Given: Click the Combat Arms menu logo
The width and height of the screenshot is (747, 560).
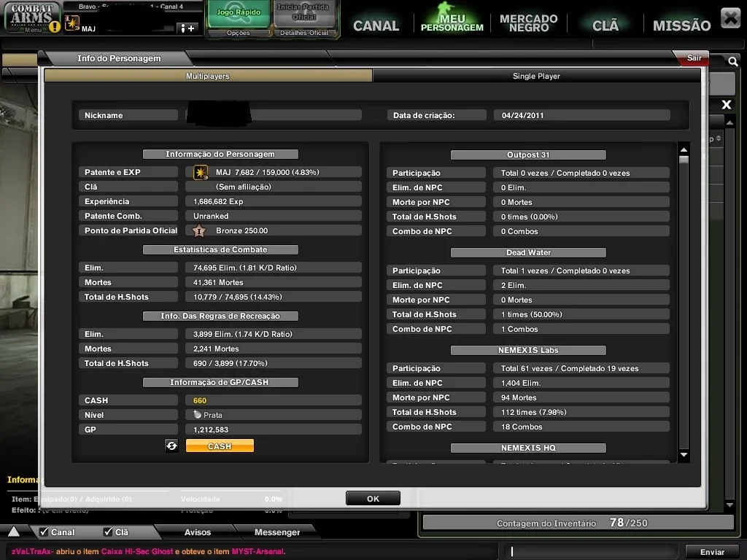Looking at the screenshot, I should (32, 17).
